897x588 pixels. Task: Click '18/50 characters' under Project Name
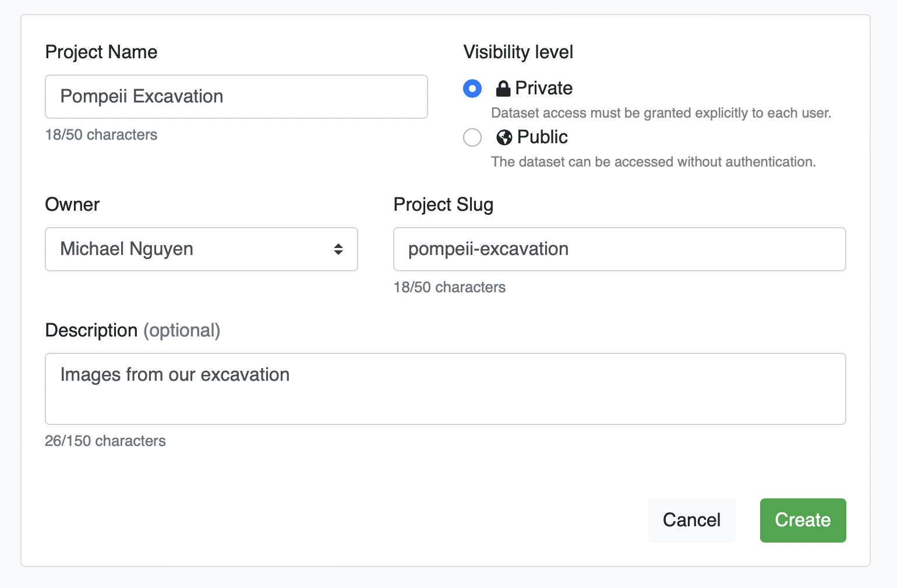click(x=101, y=135)
